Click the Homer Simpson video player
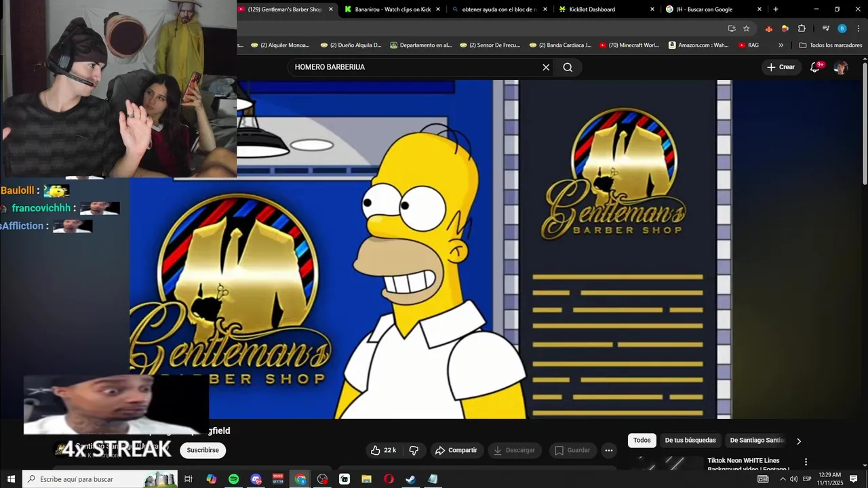Screen dimensions: 868x488 pos(431,249)
